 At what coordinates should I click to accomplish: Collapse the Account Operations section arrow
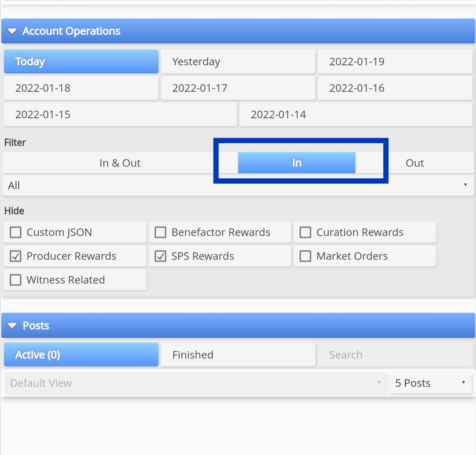point(12,31)
